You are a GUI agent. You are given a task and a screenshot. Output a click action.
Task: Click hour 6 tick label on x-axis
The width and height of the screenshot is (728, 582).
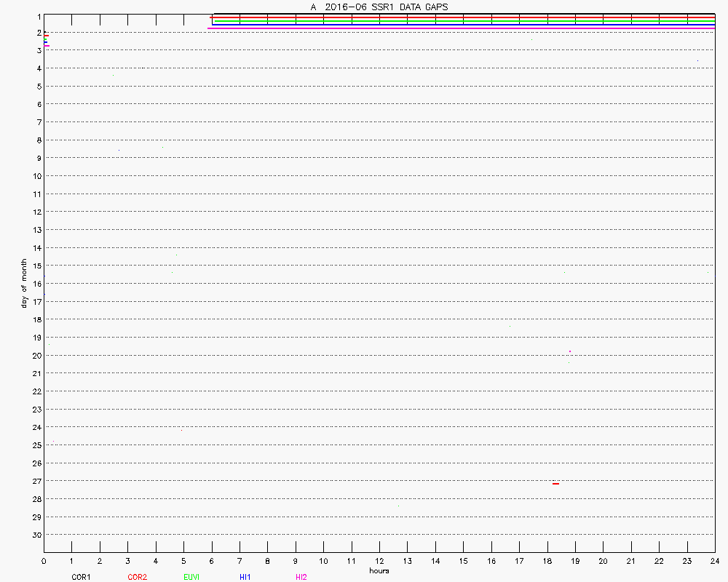click(x=212, y=561)
